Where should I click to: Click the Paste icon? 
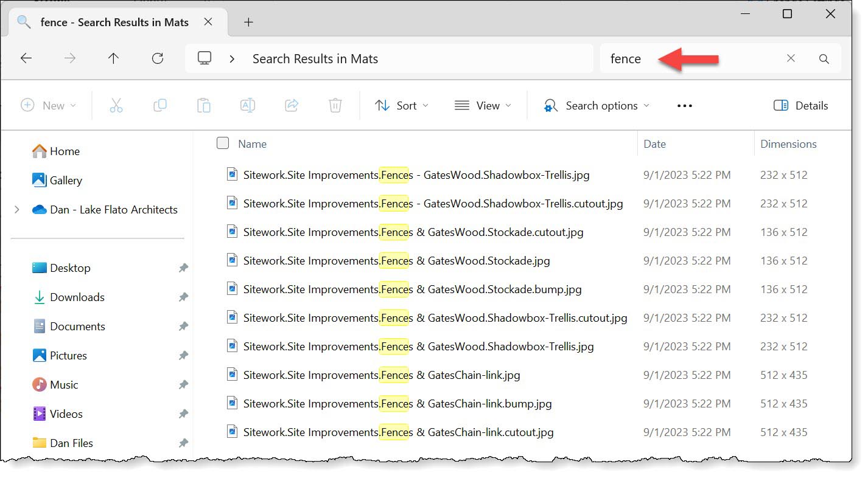click(x=204, y=105)
